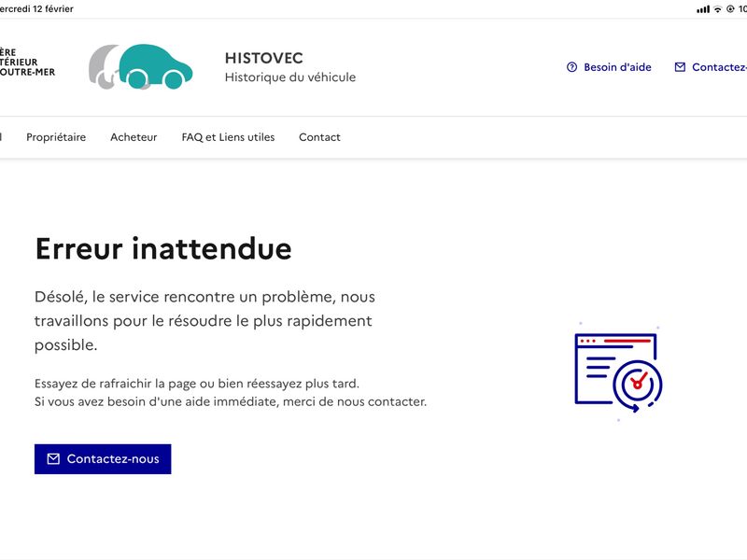Viewport: 747px width, 560px height.
Task: Tap the date in the status bar
Action: click(37, 9)
